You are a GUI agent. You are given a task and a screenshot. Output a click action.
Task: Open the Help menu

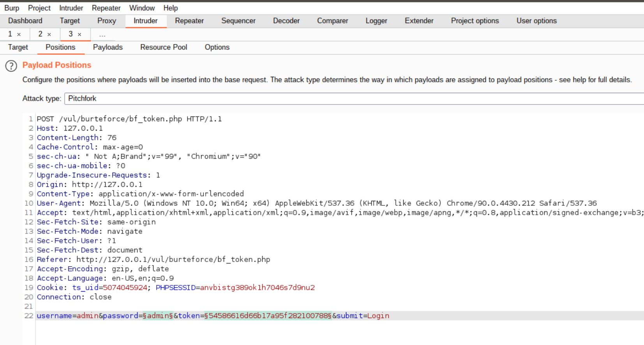[170, 8]
